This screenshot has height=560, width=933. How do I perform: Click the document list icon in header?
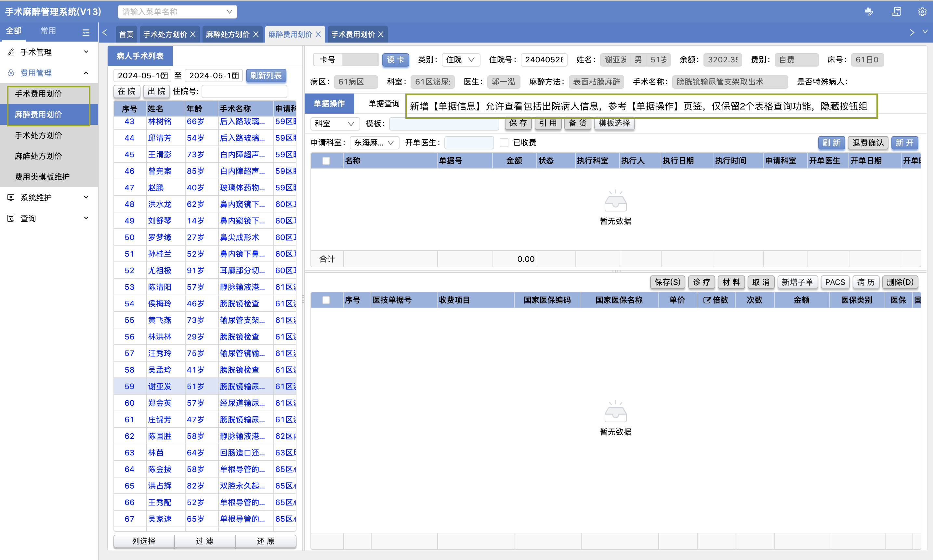(896, 12)
